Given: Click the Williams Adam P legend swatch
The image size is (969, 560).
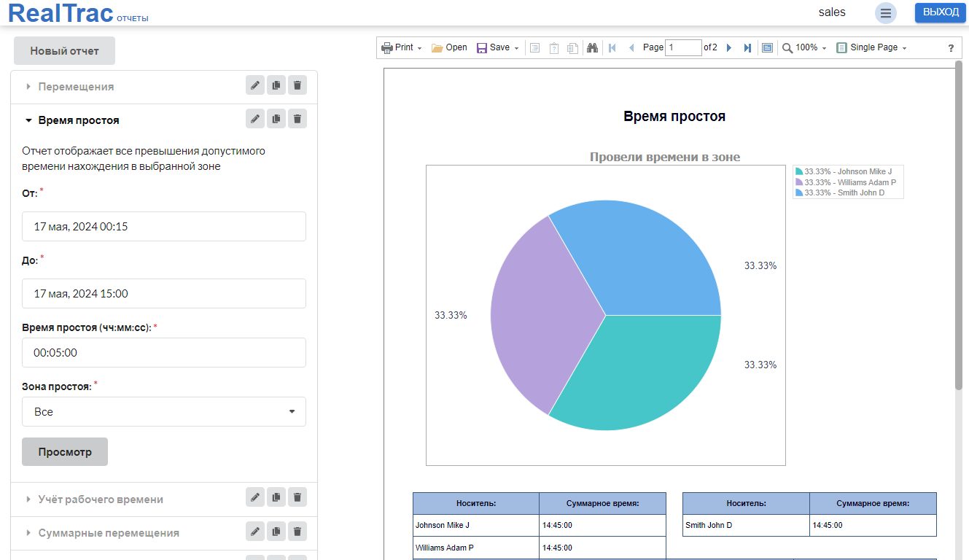Looking at the screenshot, I should [x=800, y=182].
